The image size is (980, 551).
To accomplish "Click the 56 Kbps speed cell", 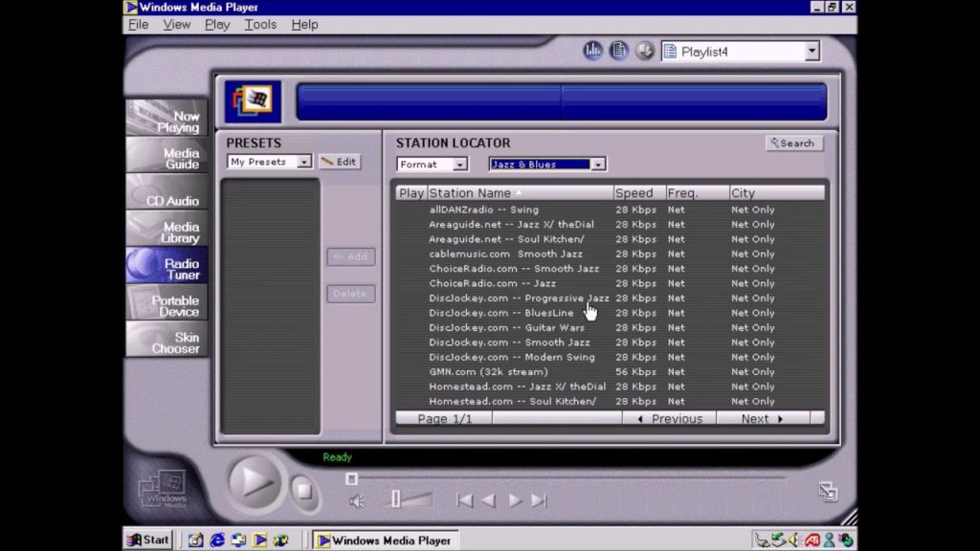I will pyautogui.click(x=635, y=372).
